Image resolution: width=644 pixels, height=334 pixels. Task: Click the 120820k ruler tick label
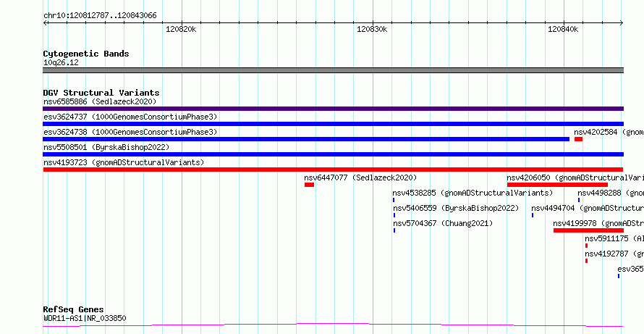tap(181, 29)
